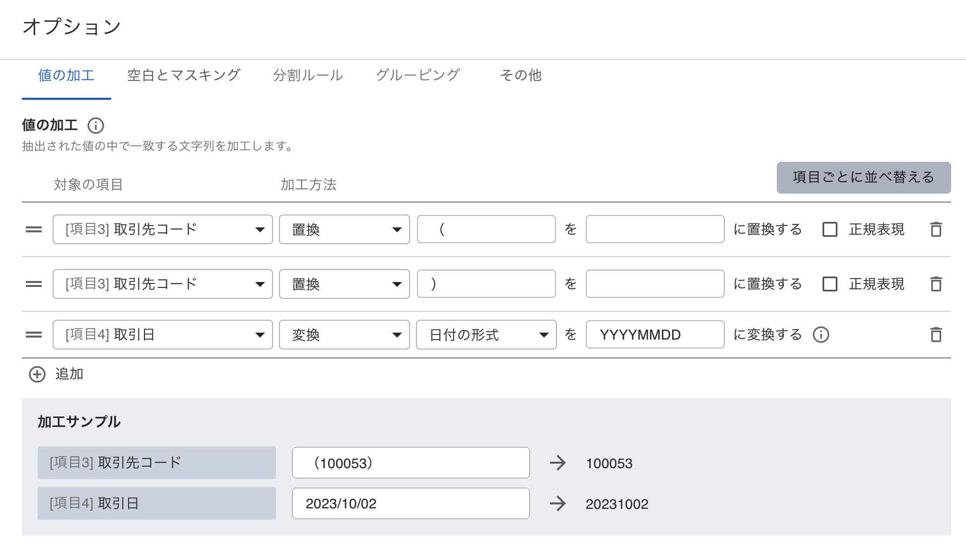Open [項目4] 取引日 field dropdown
The height and width of the screenshot is (560, 966).
(x=162, y=335)
